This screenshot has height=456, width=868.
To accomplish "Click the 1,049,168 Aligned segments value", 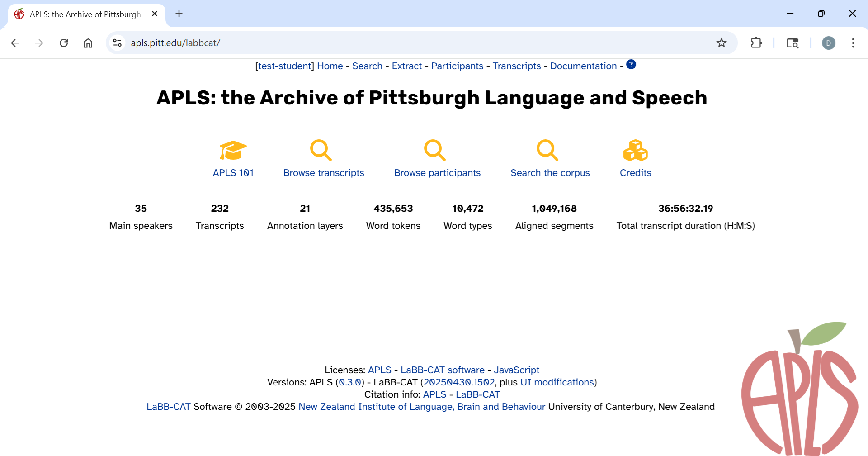I will click(554, 209).
